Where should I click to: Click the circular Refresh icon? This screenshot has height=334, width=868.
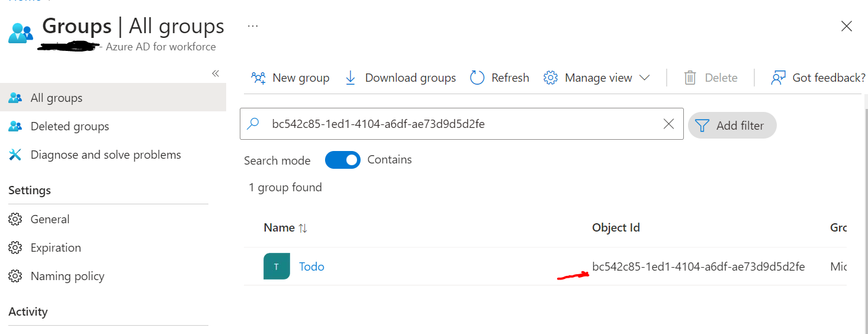[x=477, y=78]
